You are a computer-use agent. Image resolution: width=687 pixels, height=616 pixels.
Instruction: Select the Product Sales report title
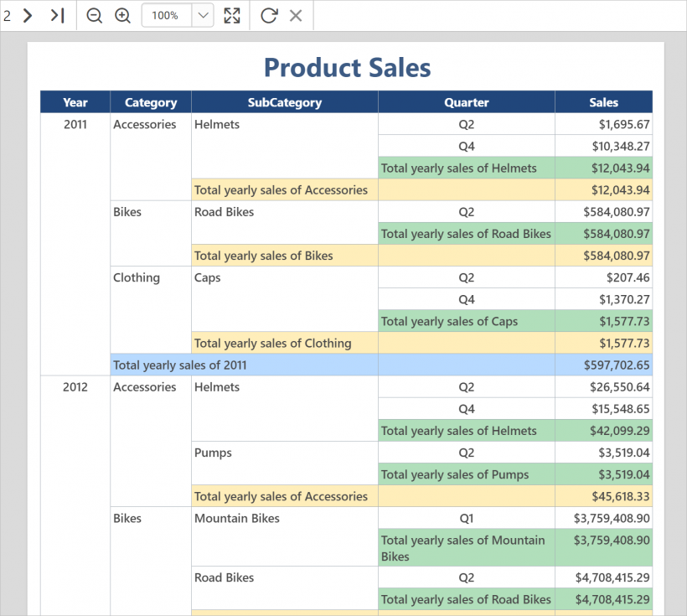pos(347,67)
